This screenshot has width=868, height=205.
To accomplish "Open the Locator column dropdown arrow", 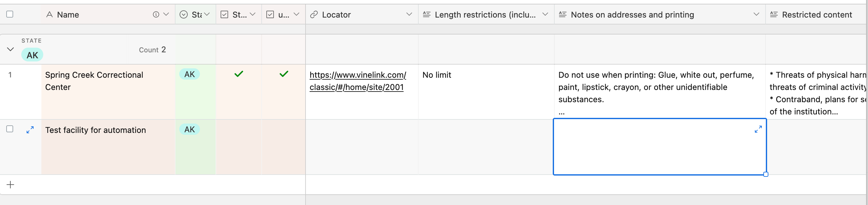I will 409,14.
